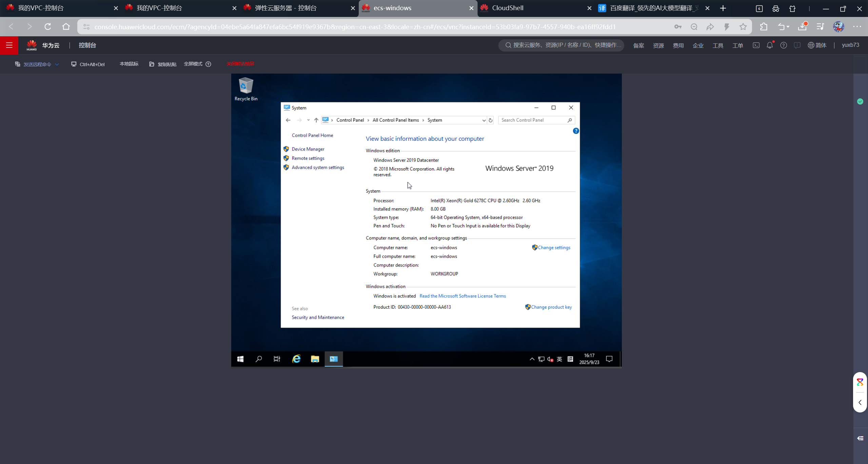Open File Explorer in the taskbar
This screenshot has height=464, width=868.
pyautogui.click(x=315, y=359)
